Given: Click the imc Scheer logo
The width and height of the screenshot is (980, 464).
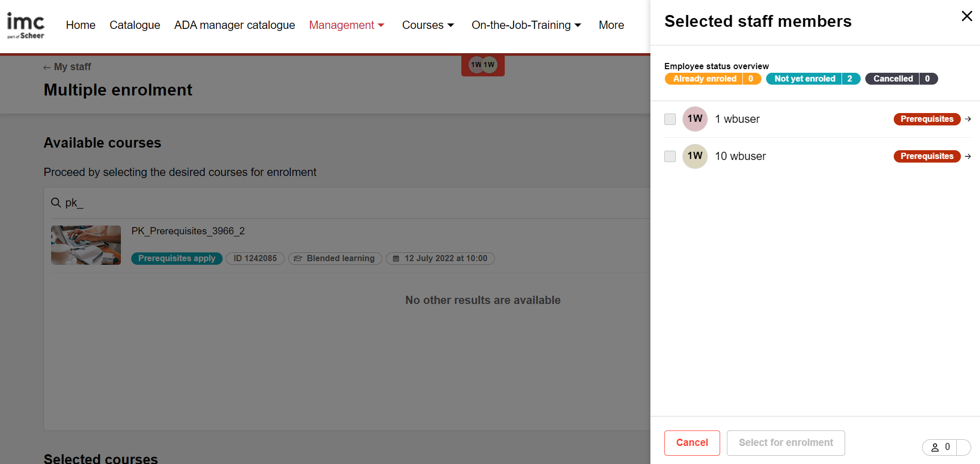Looking at the screenshot, I should tap(26, 26).
